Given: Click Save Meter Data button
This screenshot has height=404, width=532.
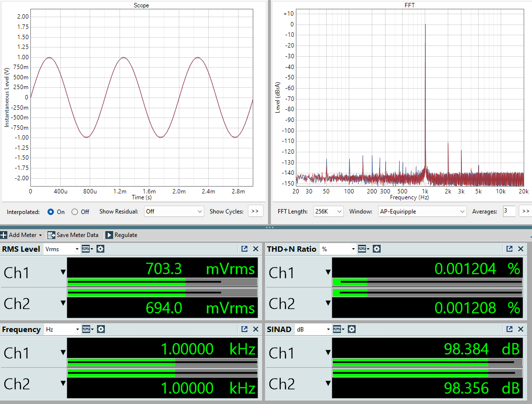Looking at the screenshot, I should [73, 235].
